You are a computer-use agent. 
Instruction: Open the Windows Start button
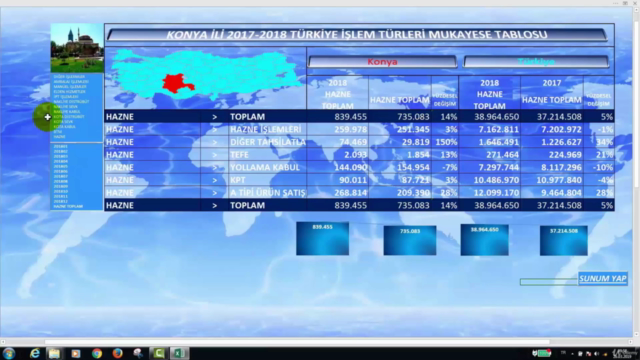click(9, 353)
